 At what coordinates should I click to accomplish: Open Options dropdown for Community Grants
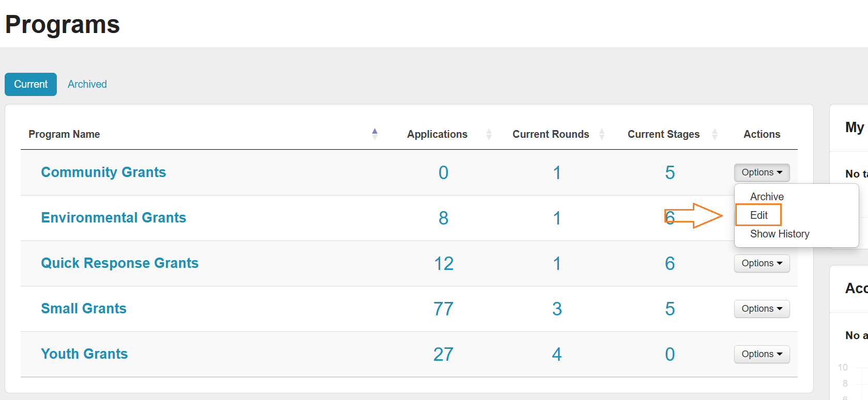coord(762,172)
